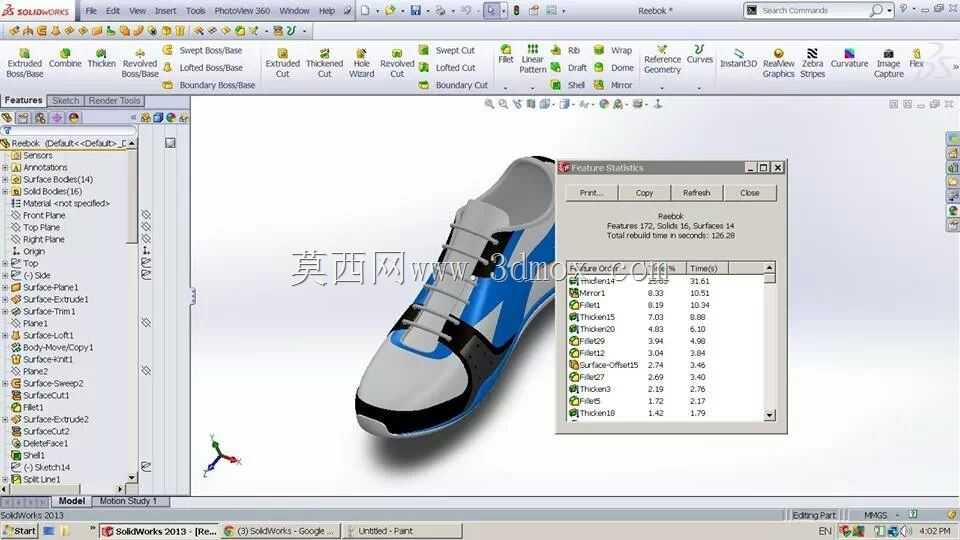
Task: Click the Search Commands field
Action: click(814, 10)
